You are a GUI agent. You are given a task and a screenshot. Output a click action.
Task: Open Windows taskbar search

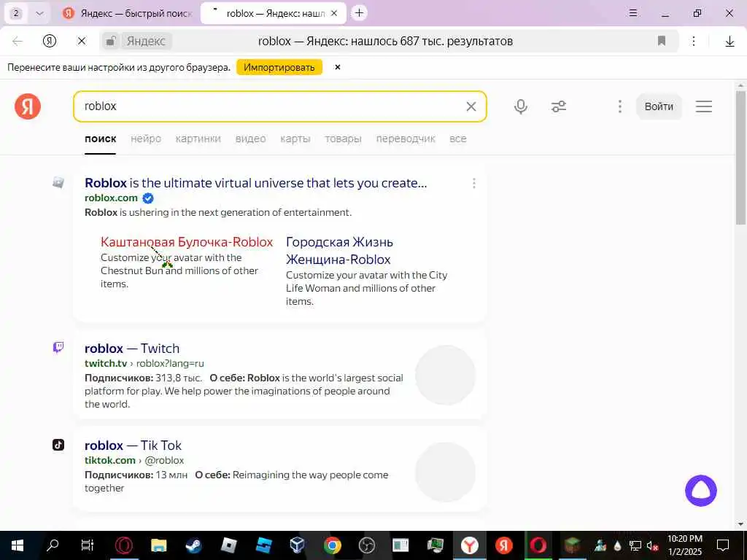click(x=53, y=545)
